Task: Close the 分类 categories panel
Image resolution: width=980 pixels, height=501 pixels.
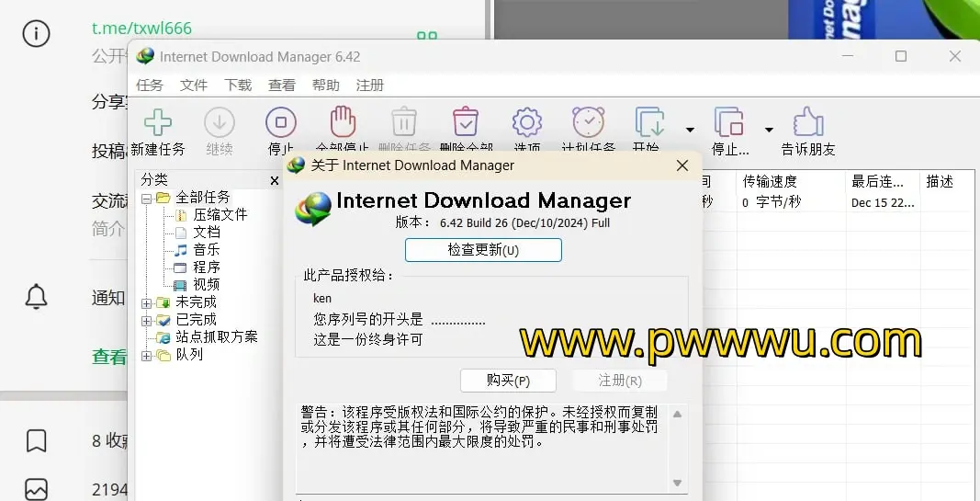Action: pos(274,181)
